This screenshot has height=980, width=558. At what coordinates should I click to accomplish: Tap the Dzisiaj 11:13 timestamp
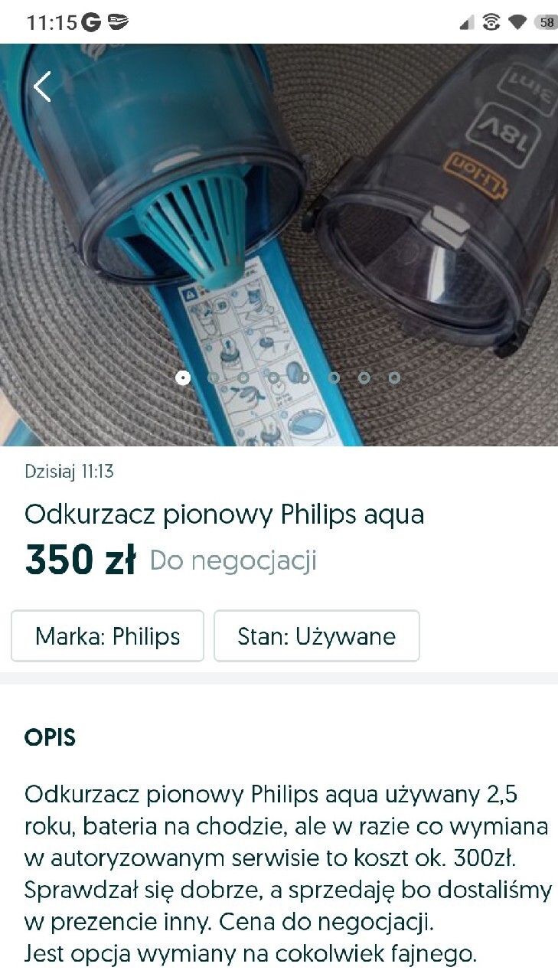69,471
